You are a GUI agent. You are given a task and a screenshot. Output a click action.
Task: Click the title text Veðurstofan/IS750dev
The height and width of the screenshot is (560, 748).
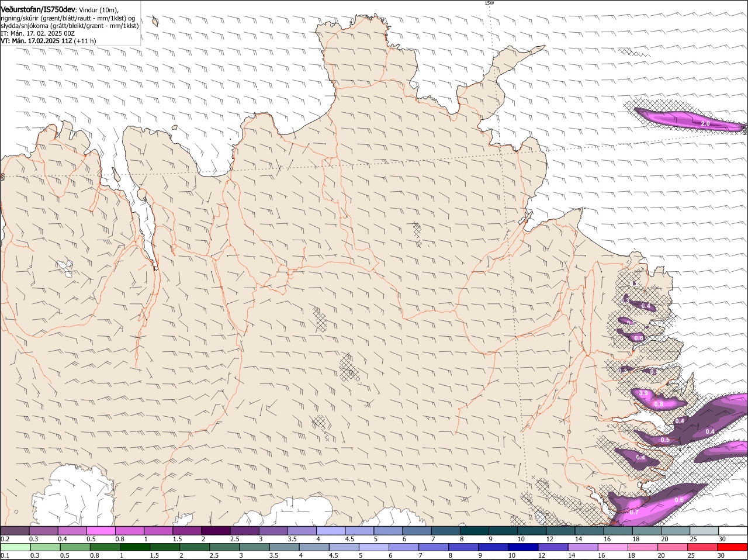(38, 9)
